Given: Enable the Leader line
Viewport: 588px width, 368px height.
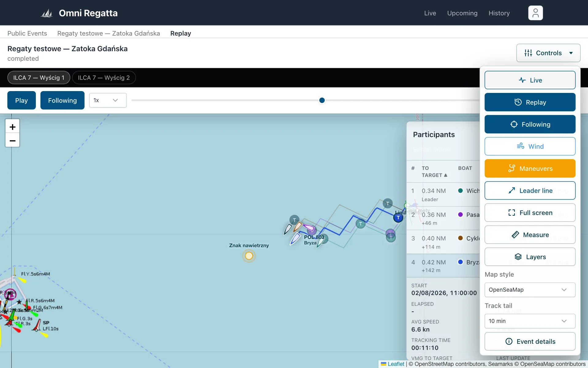Looking at the screenshot, I should [530, 190].
